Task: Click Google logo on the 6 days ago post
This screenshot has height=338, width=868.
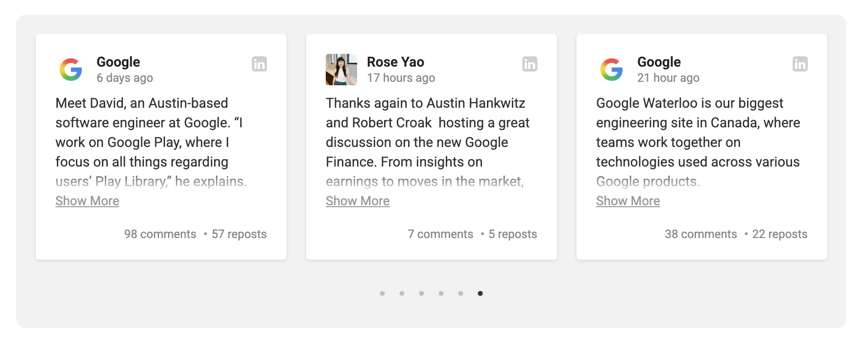Action: (71, 70)
